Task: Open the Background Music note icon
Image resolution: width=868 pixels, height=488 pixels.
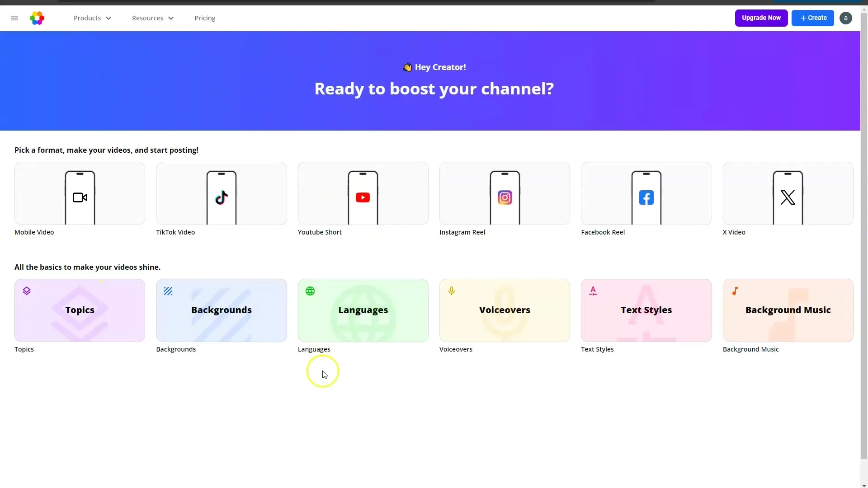Action: click(x=735, y=291)
